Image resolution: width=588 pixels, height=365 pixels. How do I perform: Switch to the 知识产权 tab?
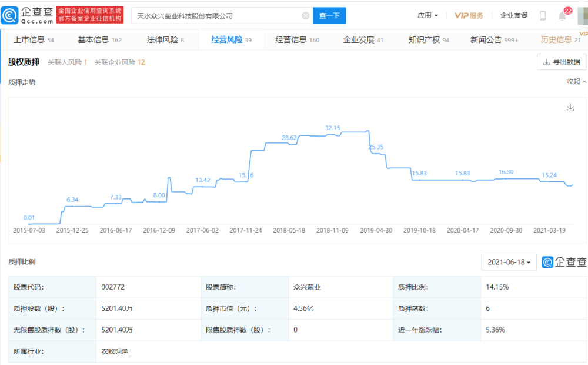click(429, 40)
